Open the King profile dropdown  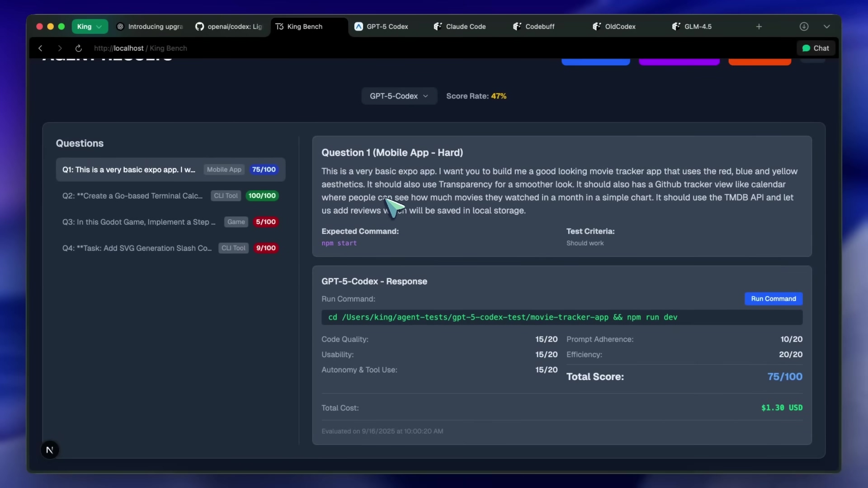[90, 27]
